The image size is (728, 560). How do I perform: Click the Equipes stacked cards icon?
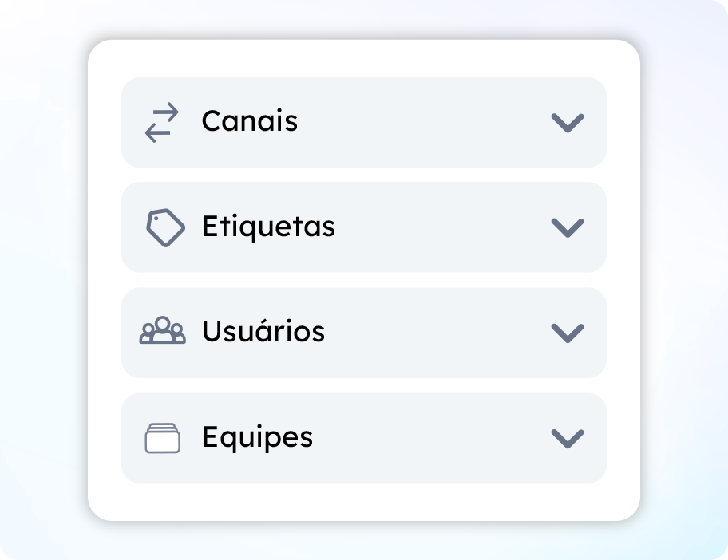click(x=163, y=438)
